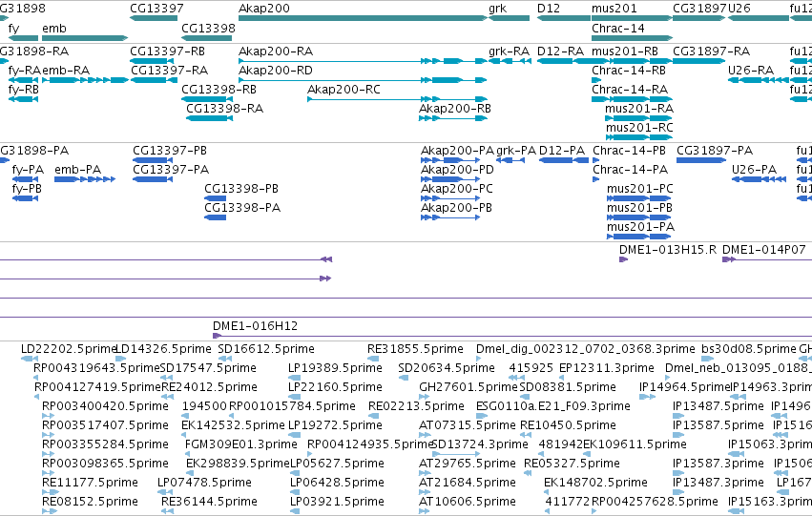The image size is (812, 516).
Task: Click the DME1-014P07 clone label
Action: click(x=764, y=250)
